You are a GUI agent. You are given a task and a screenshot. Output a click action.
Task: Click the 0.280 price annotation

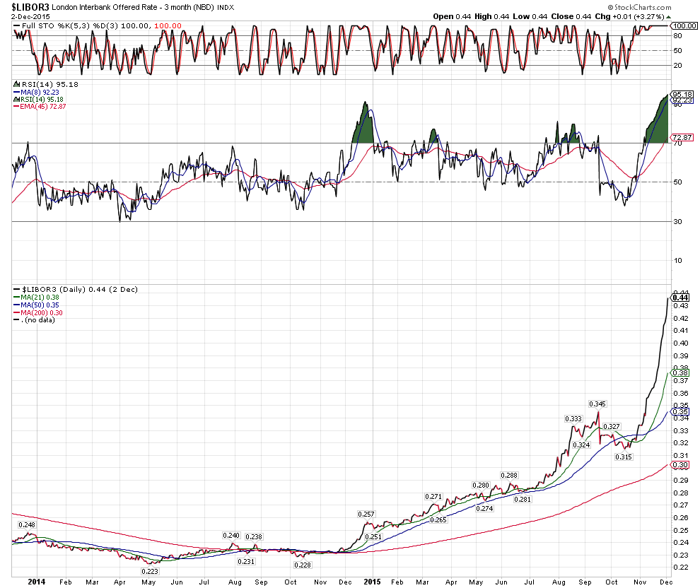tap(481, 486)
